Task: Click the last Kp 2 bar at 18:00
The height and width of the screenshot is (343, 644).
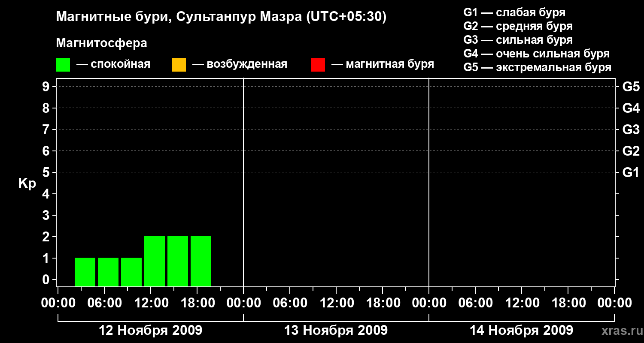Action: [201, 261]
